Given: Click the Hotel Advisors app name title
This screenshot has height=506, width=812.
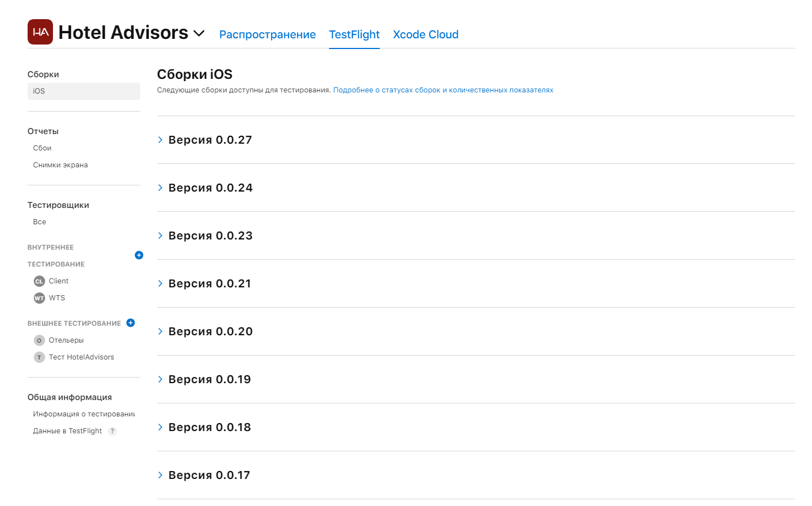Looking at the screenshot, I should pyautogui.click(x=123, y=33).
